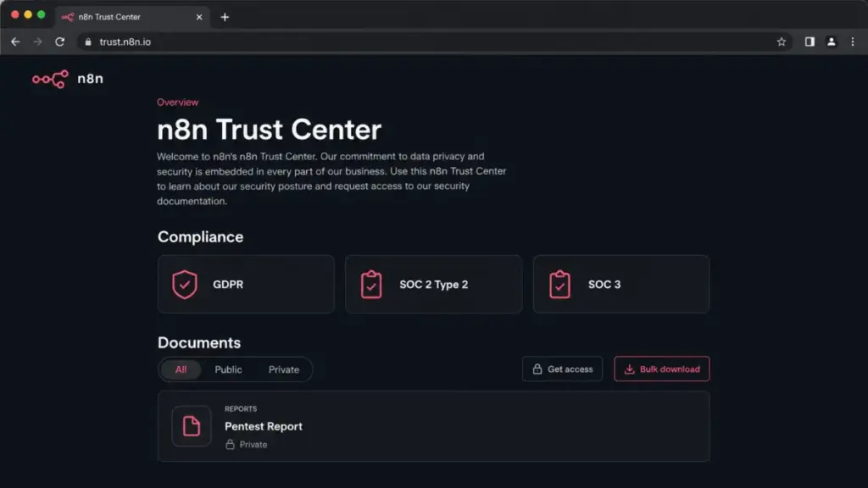The image size is (868, 488).
Task: Click the lock icon beside Private label
Action: pyautogui.click(x=231, y=444)
